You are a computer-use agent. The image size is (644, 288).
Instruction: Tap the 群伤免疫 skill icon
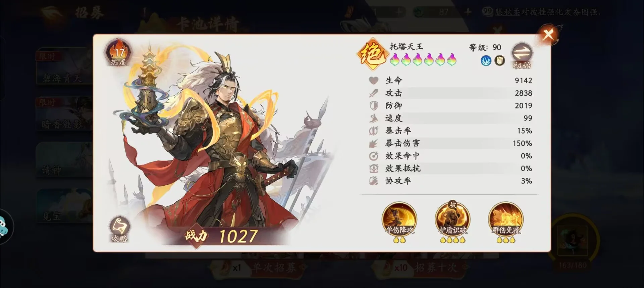point(505,219)
